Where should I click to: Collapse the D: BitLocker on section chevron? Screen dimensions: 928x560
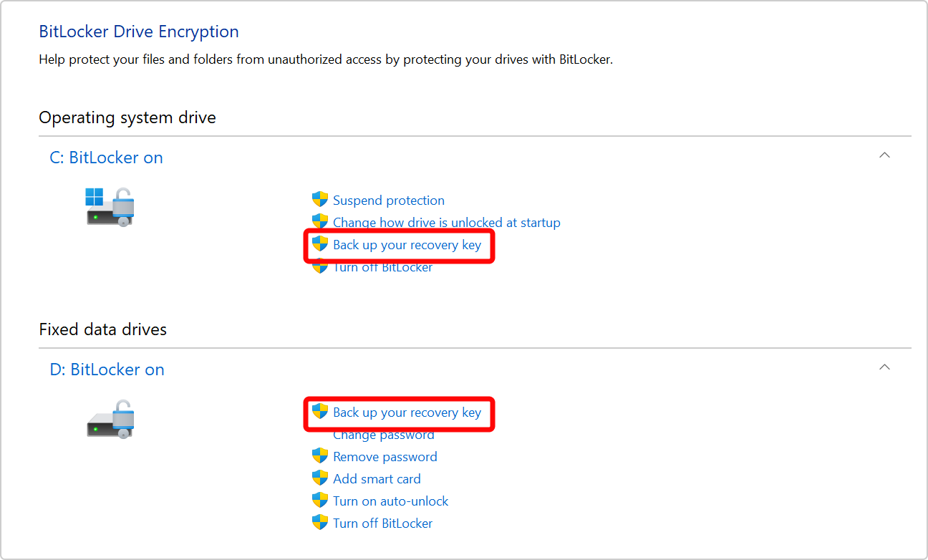click(x=884, y=367)
